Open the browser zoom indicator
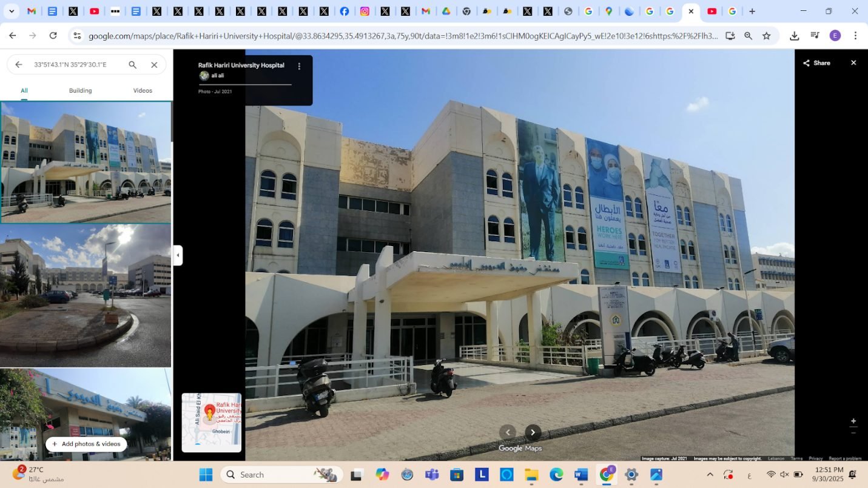Viewport: 868px width, 488px height. coord(749,36)
